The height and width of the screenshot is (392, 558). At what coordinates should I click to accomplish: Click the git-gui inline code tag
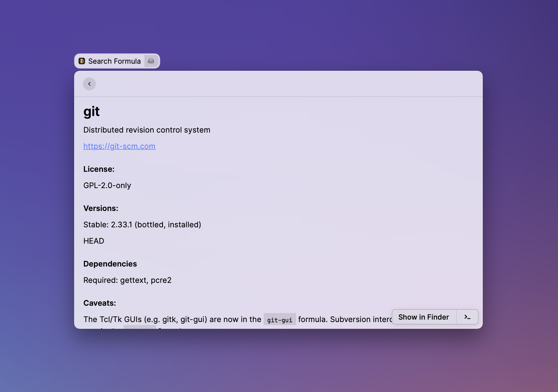280,320
